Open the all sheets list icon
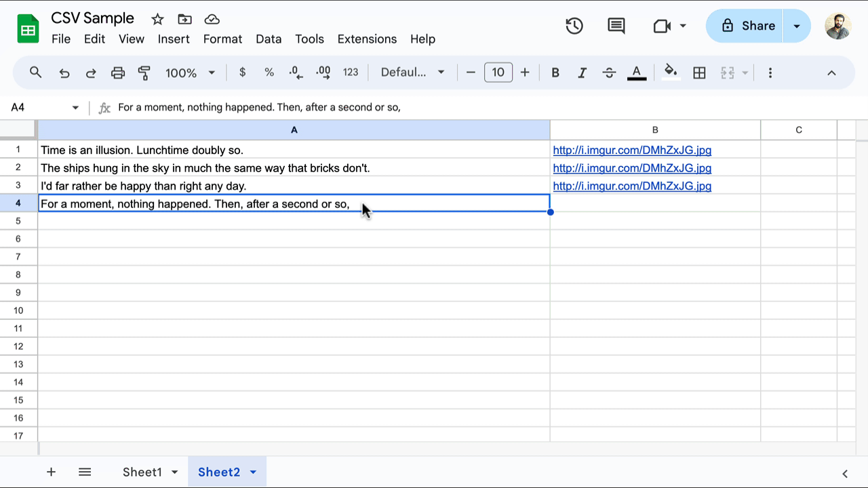The width and height of the screenshot is (868, 488). tap(85, 472)
